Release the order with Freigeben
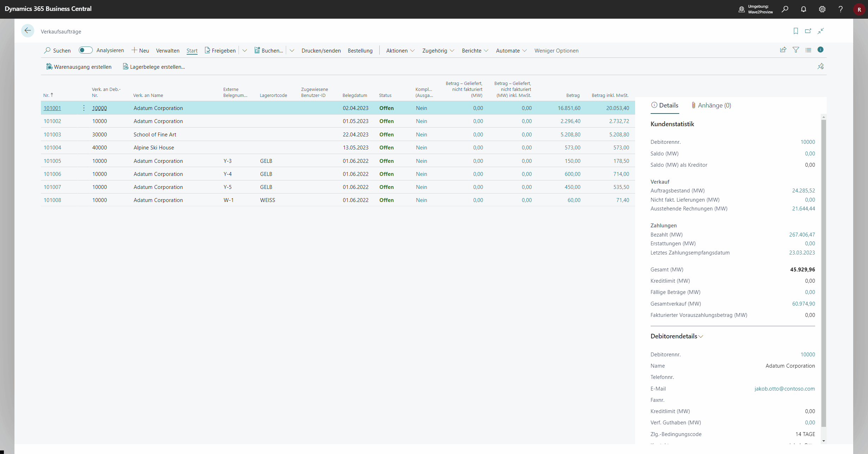The width and height of the screenshot is (868, 454). point(220,50)
